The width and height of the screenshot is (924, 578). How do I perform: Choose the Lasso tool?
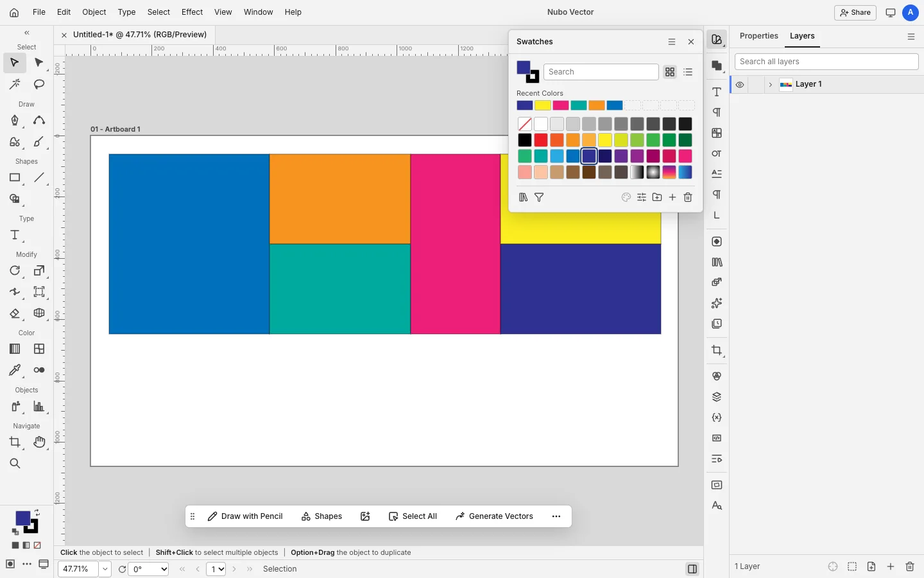click(39, 84)
